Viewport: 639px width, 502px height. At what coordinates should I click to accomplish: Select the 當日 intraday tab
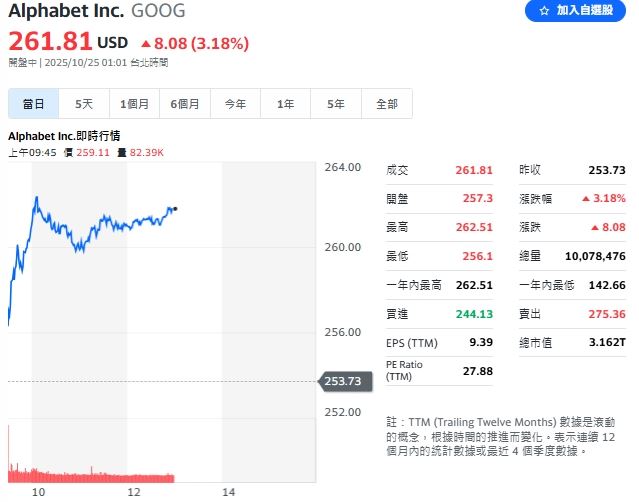pos(34,104)
